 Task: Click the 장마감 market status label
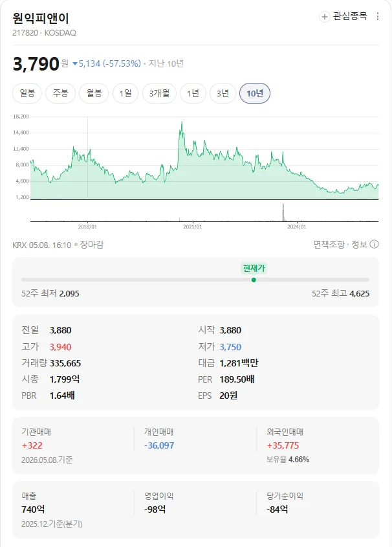click(92, 245)
